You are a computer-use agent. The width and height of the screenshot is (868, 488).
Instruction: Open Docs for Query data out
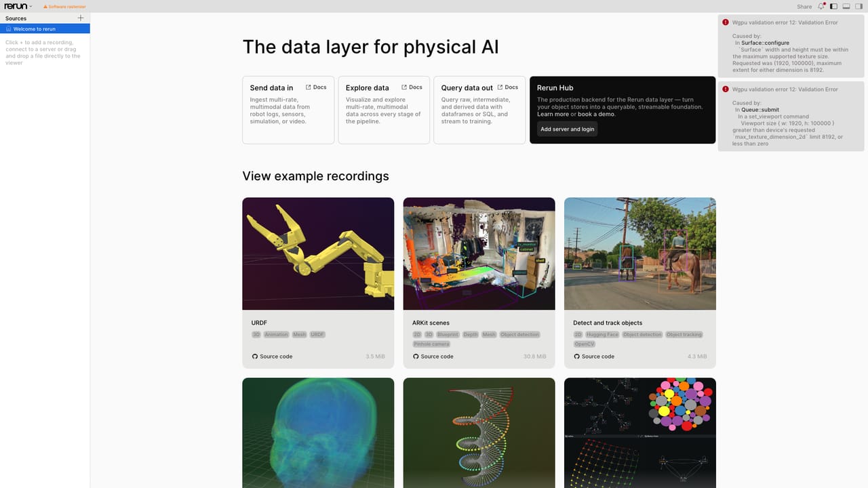pos(507,87)
